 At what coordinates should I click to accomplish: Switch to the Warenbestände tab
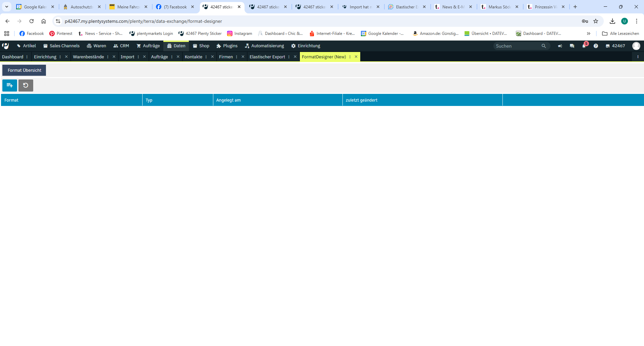(x=88, y=57)
